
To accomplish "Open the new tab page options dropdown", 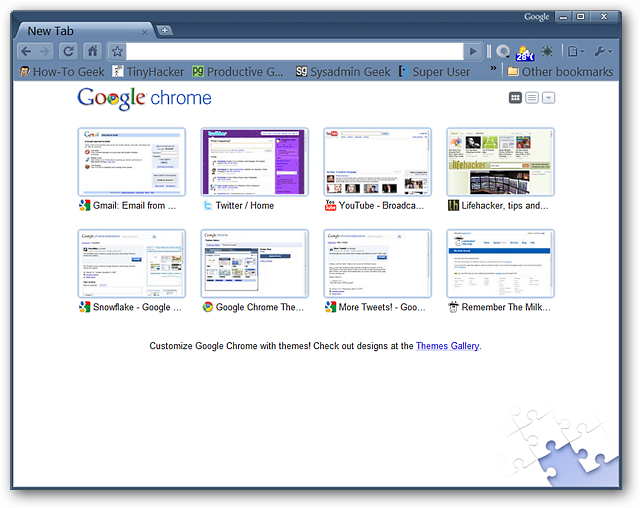I will pyautogui.click(x=549, y=98).
